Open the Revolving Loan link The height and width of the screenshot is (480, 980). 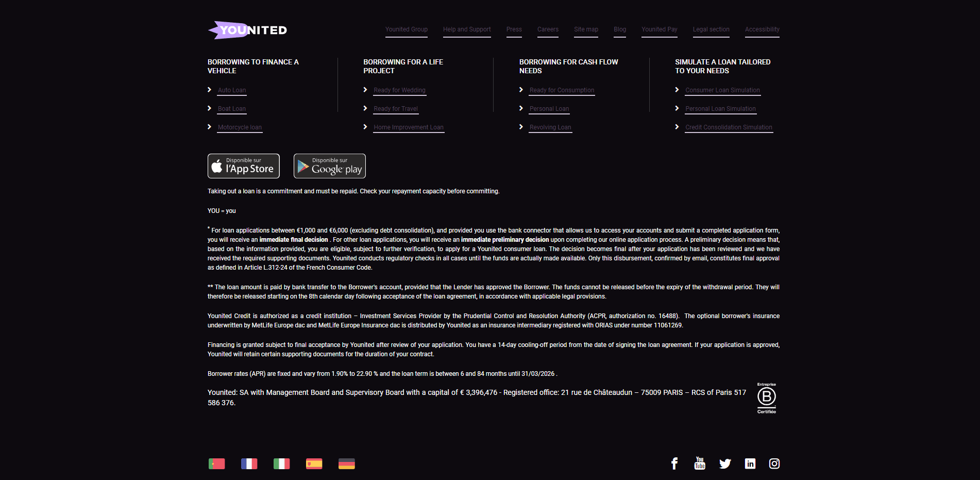(550, 127)
